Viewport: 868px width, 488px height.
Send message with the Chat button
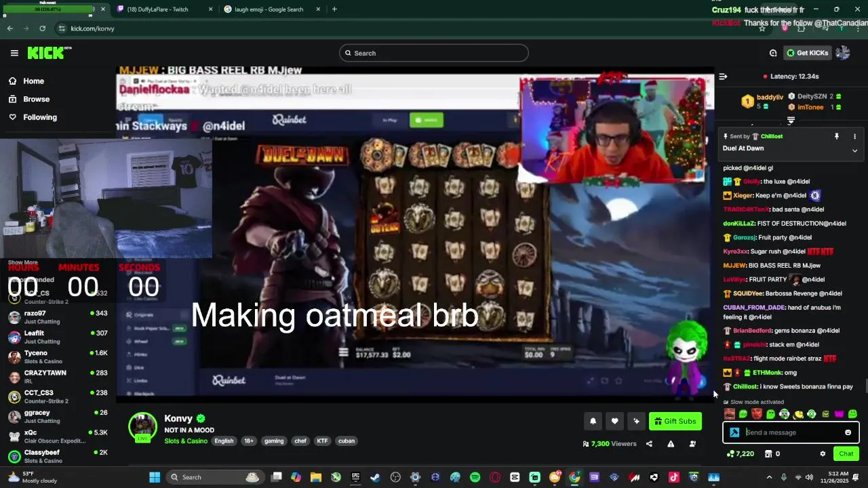point(846,453)
